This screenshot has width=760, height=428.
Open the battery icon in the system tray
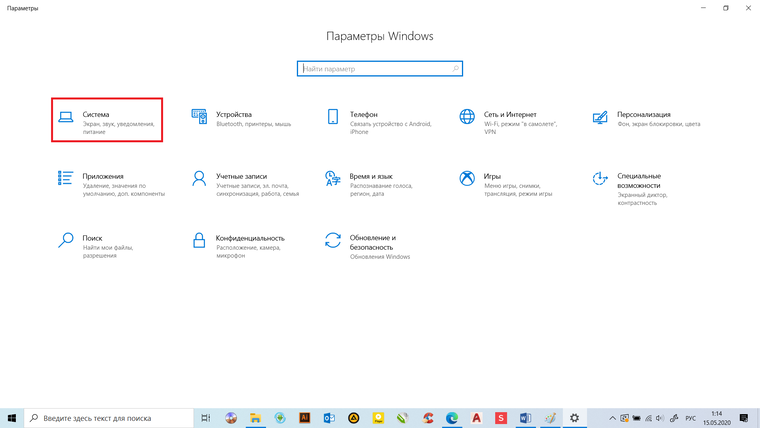coord(636,418)
